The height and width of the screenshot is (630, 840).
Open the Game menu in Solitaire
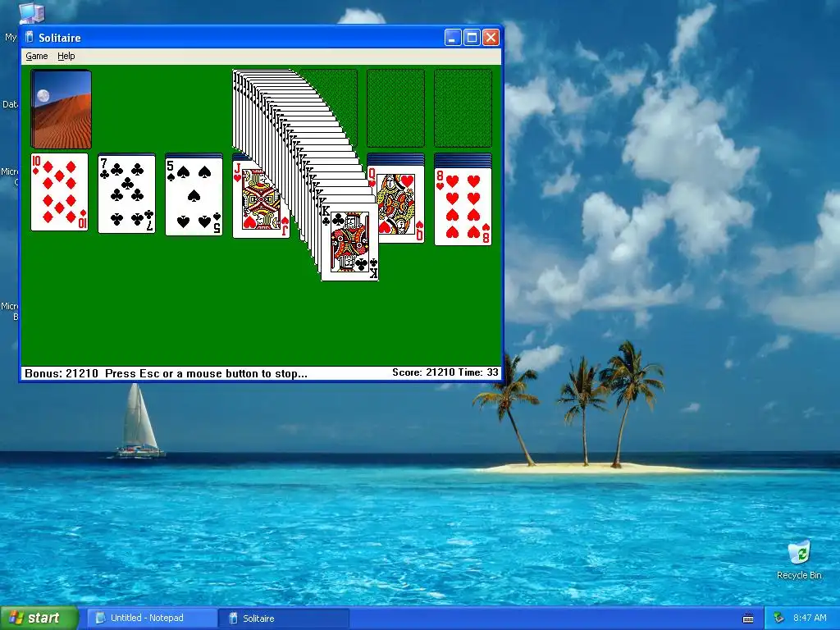[36, 56]
